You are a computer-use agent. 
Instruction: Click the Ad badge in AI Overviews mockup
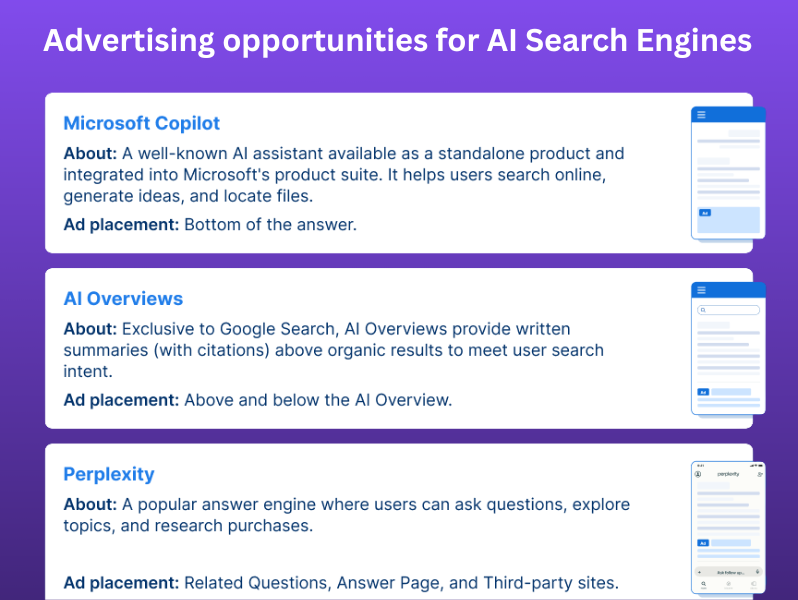704,392
